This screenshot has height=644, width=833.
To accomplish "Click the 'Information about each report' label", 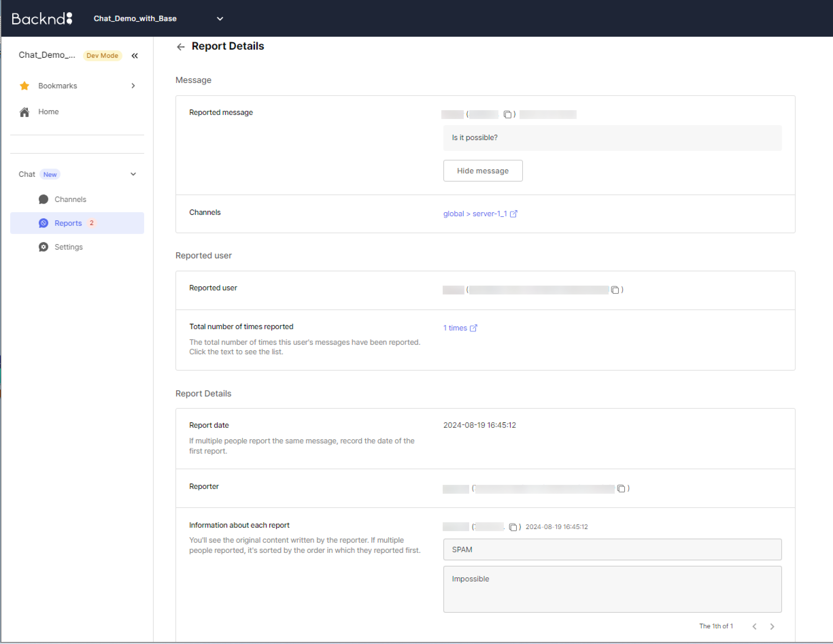I will coord(239,525).
